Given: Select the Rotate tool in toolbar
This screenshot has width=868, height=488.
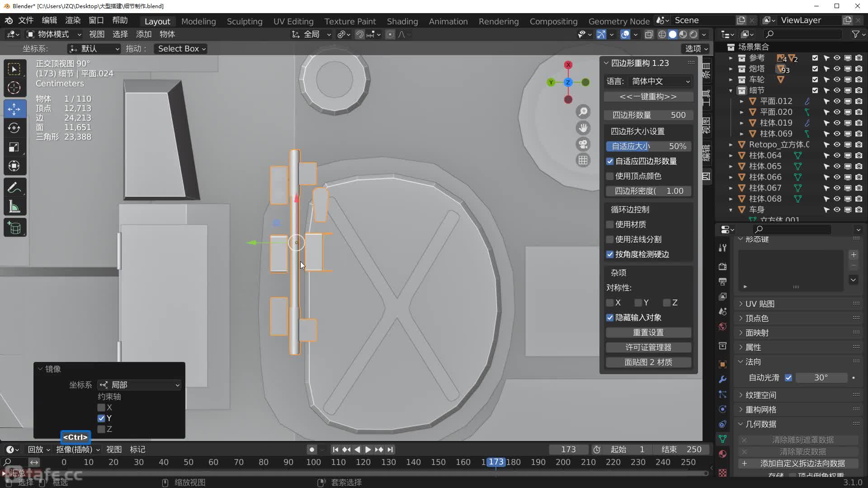Looking at the screenshot, I should pyautogui.click(x=14, y=128).
